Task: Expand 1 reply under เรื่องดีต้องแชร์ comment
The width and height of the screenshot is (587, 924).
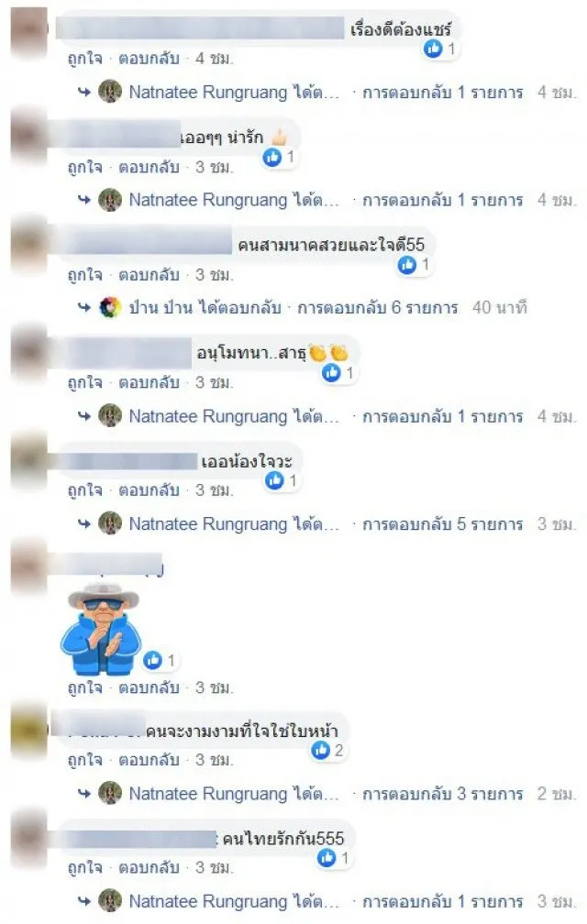Action: point(443,93)
